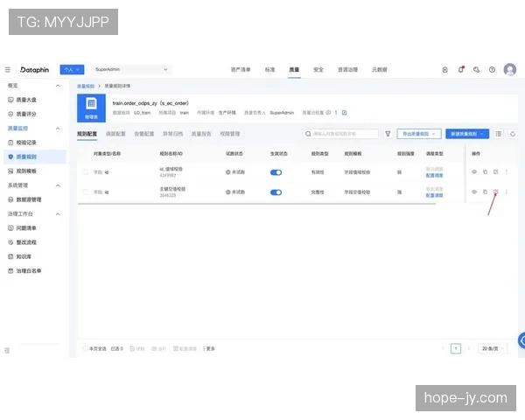Toggle the effective status of second rule
This screenshot has width=525, height=420.
276,191
